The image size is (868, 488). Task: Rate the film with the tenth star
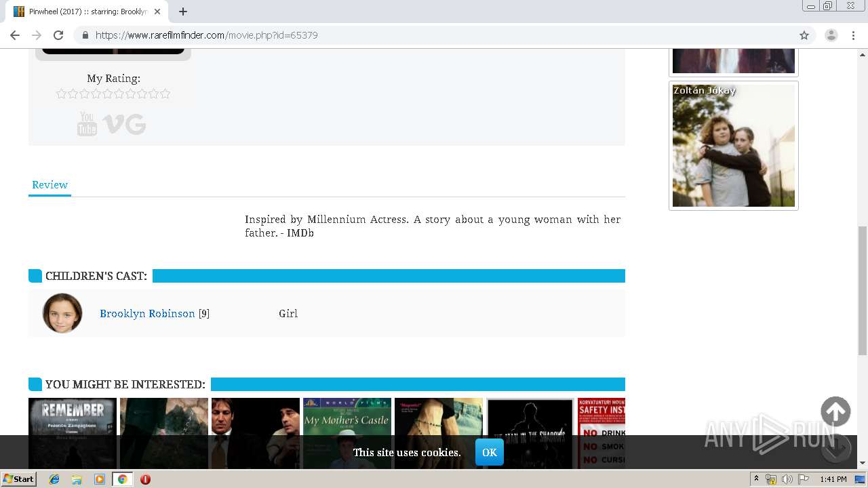coord(165,94)
